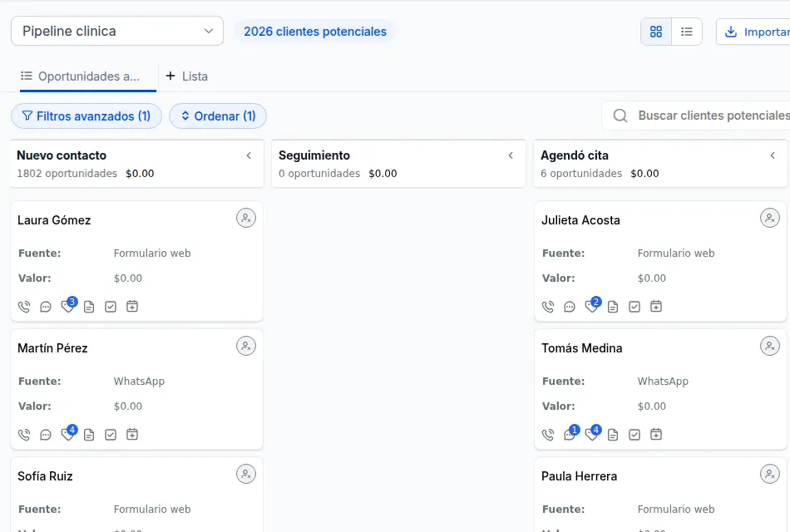This screenshot has height=532, width=790.
Task: Switch to list view
Action: (x=687, y=32)
